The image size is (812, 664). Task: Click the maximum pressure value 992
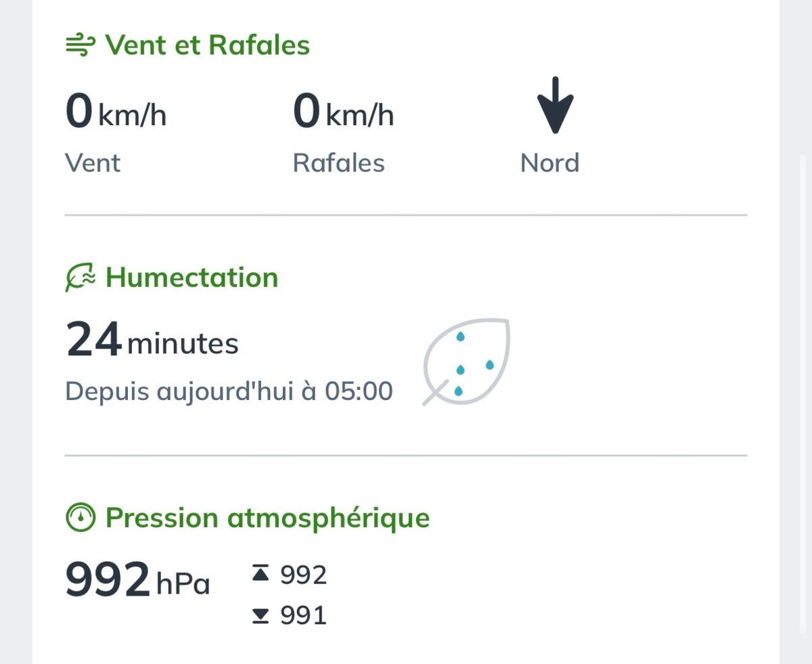pos(304,575)
